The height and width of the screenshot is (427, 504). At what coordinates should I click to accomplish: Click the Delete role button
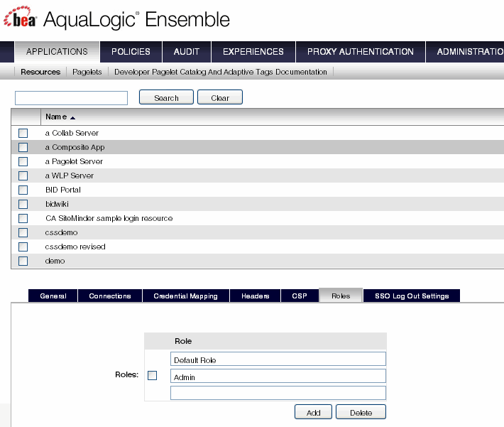click(x=361, y=412)
